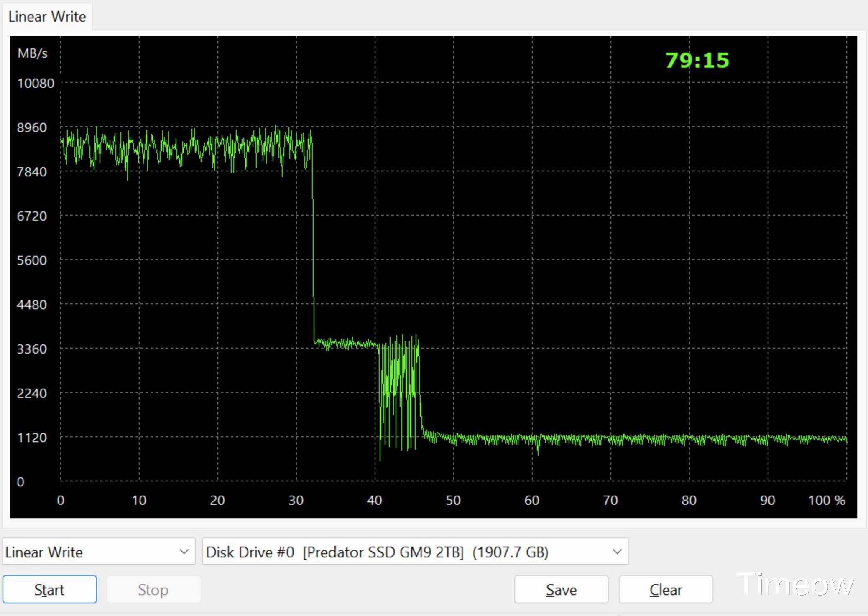Image resolution: width=868 pixels, height=616 pixels.
Task: Click the 10080 value on the y-axis
Action: click(x=36, y=83)
